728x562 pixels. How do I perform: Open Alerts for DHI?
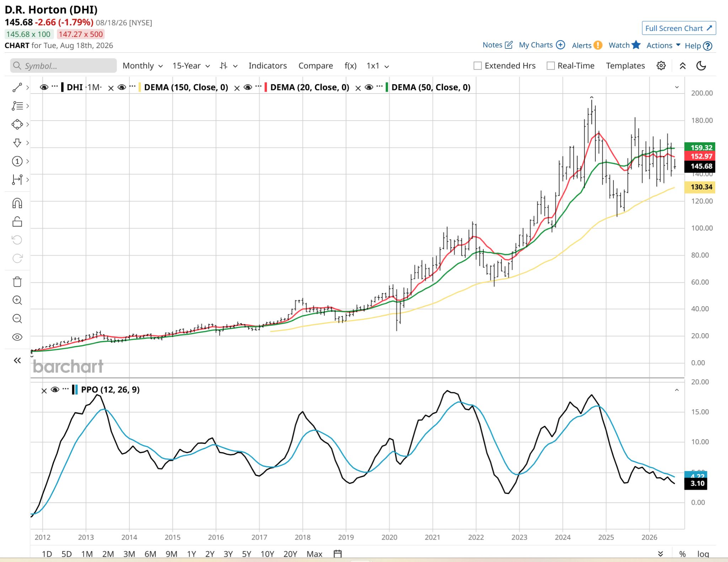tap(587, 45)
